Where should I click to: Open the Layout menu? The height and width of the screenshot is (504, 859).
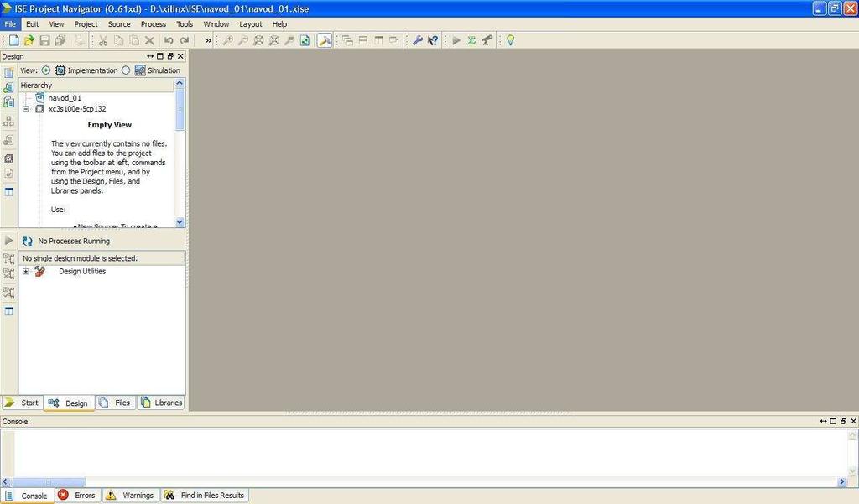click(250, 24)
